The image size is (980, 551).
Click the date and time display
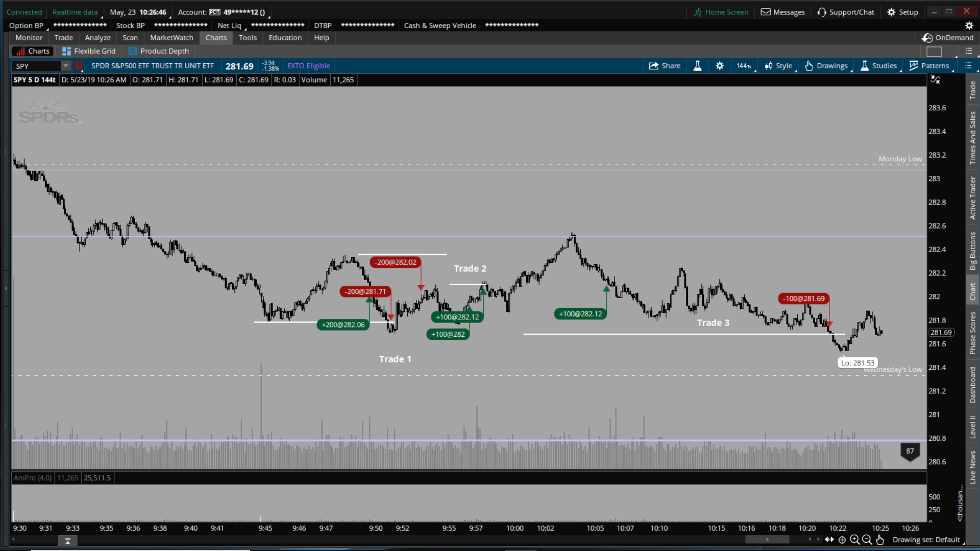tap(138, 12)
